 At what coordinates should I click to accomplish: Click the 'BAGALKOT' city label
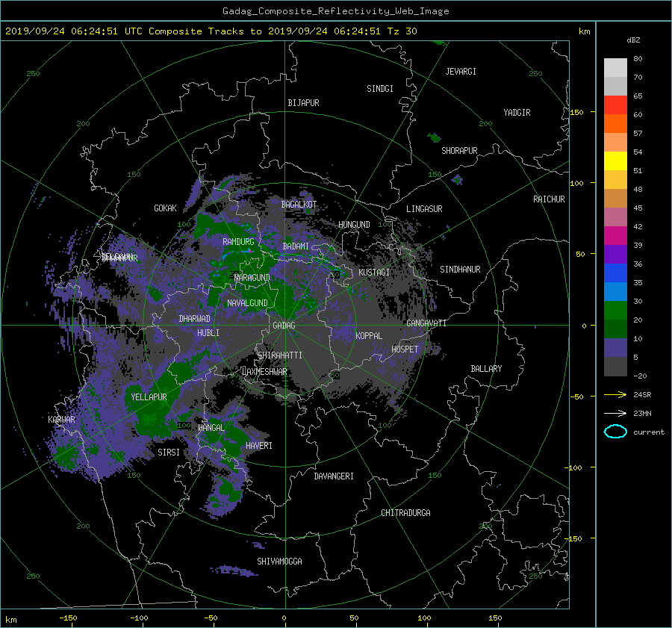coord(299,205)
